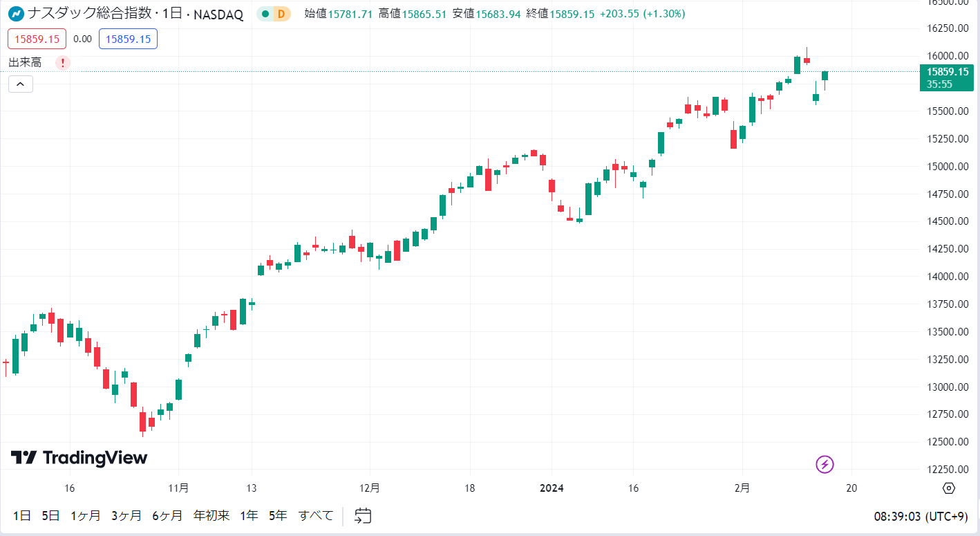This screenshot has height=536, width=980.
Task: Click the 13000.00 price axis label
Action: [x=948, y=387]
